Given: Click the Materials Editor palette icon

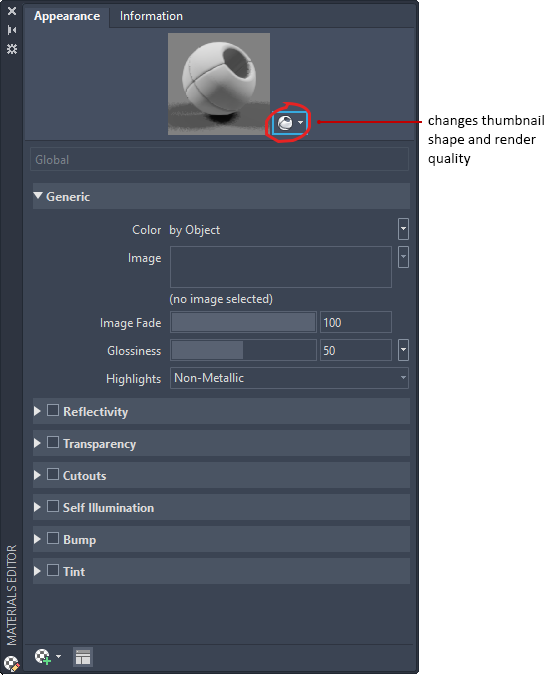Looking at the screenshot, I should click(12, 663).
